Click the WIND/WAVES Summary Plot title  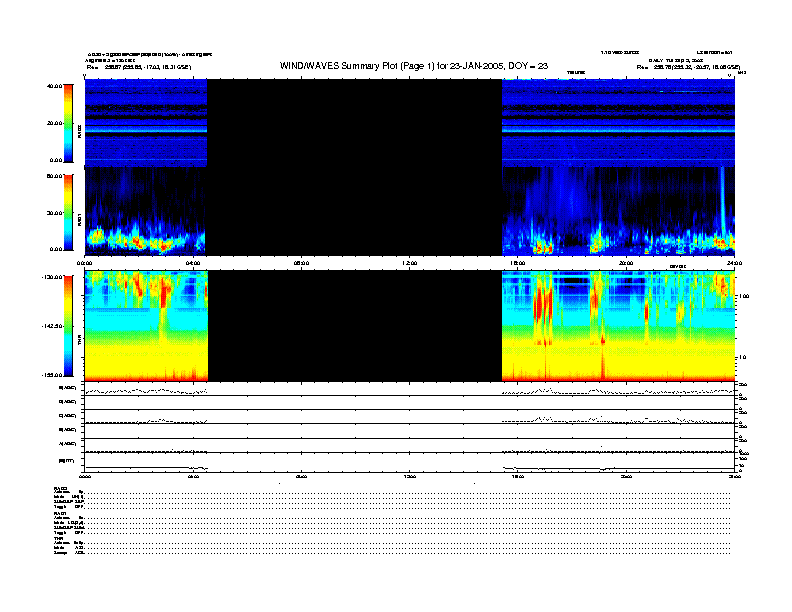pos(414,66)
